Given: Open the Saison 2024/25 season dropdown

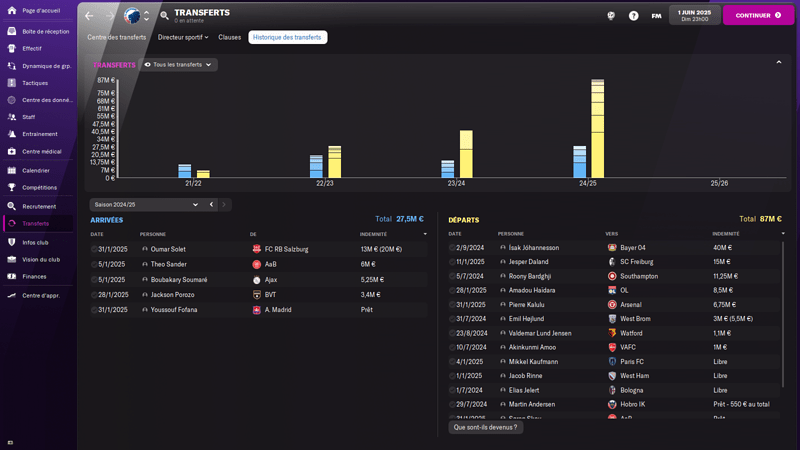Looking at the screenshot, I should (145, 204).
